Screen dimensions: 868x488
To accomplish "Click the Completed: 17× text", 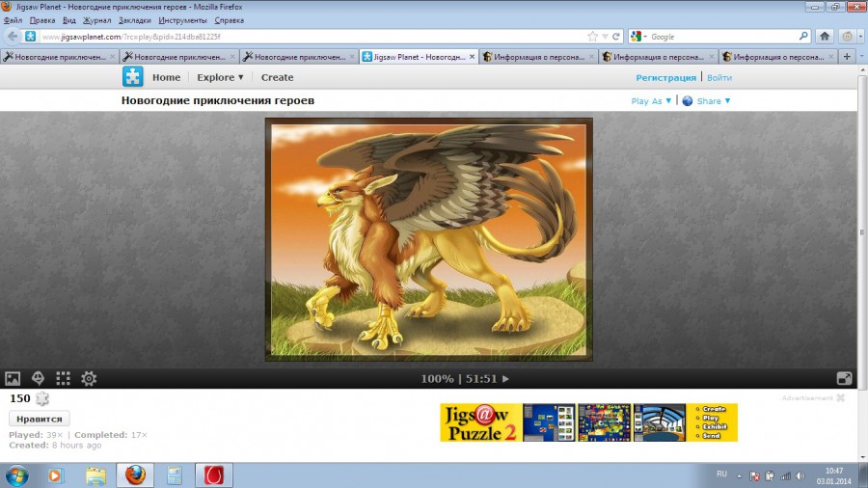I will coord(111,435).
